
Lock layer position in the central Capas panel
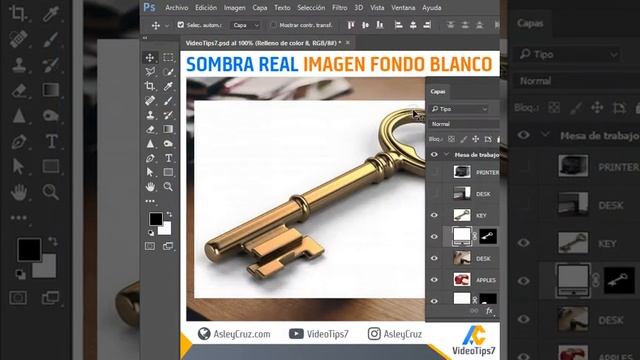[476, 139]
